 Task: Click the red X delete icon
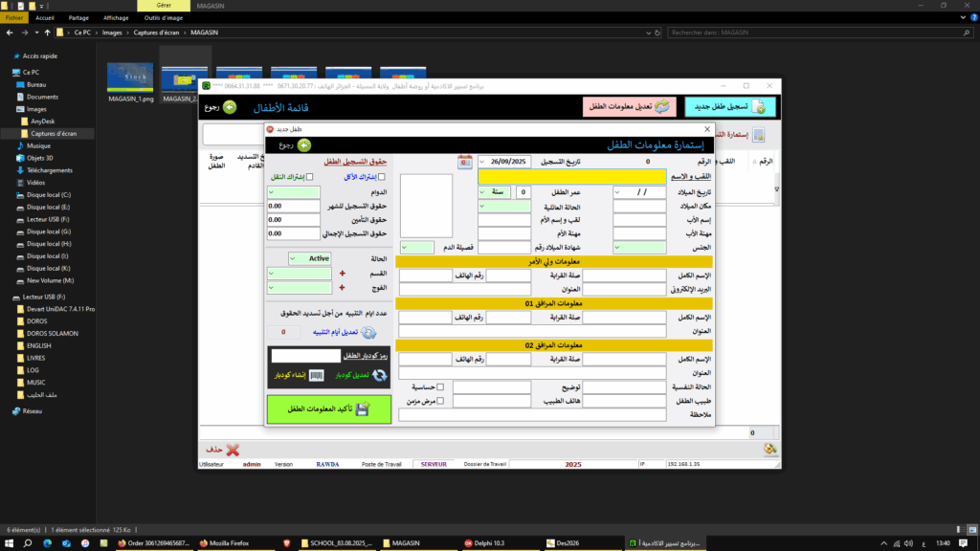click(x=233, y=449)
